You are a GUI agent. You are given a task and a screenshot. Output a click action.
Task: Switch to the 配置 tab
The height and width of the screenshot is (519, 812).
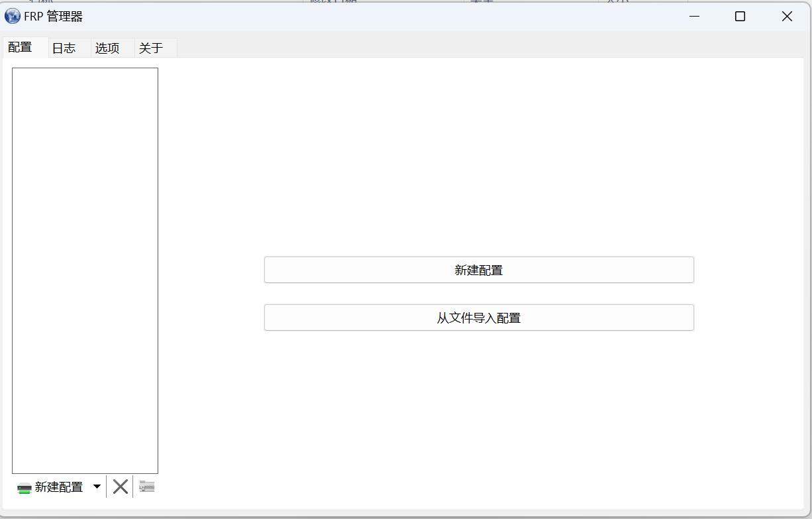[x=21, y=48]
